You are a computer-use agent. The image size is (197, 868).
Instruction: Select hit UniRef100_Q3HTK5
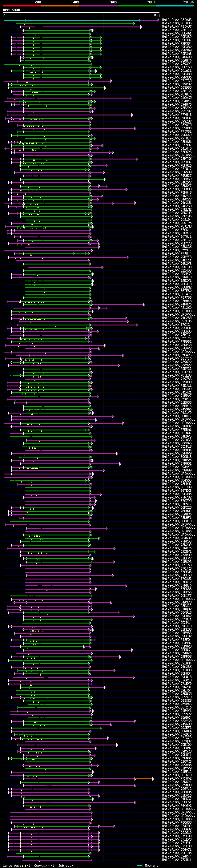click(x=177, y=91)
